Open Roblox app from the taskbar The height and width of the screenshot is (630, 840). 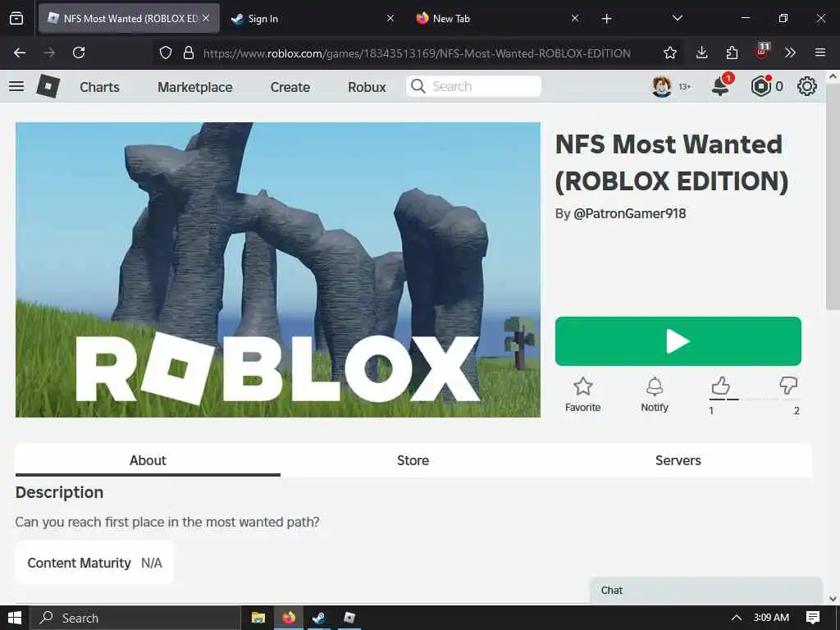[349, 618]
